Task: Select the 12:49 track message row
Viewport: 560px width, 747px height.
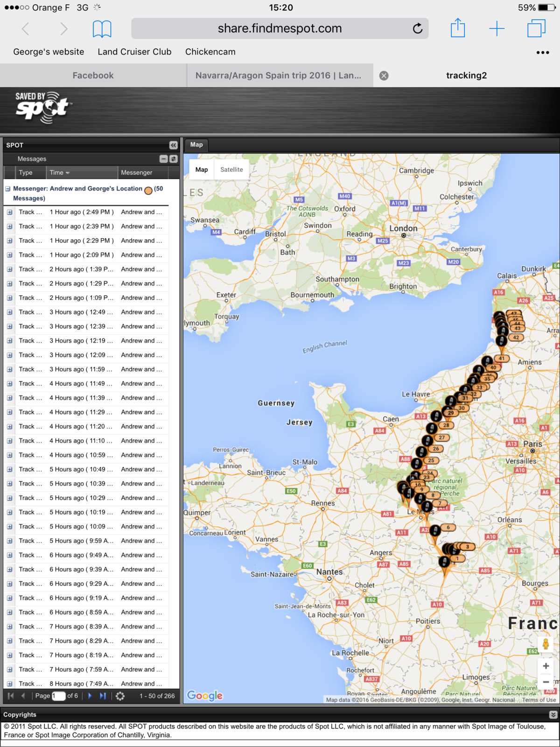Action: click(86, 312)
